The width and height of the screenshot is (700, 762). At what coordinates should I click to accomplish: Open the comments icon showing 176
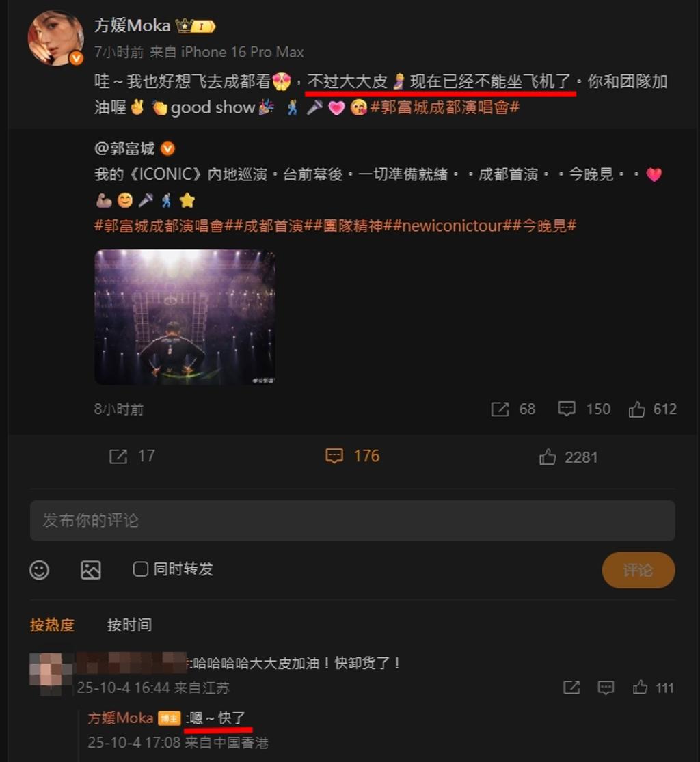pos(334,456)
